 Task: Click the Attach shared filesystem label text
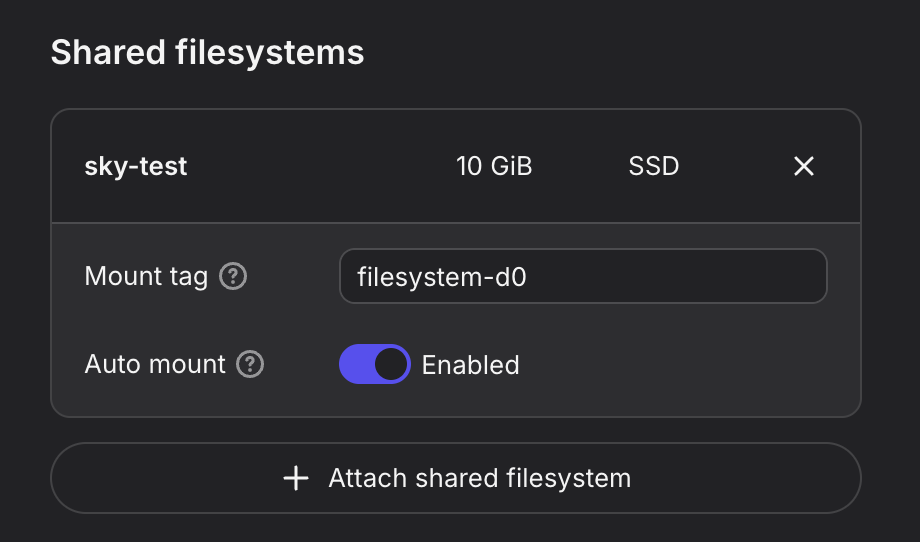pos(479,478)
